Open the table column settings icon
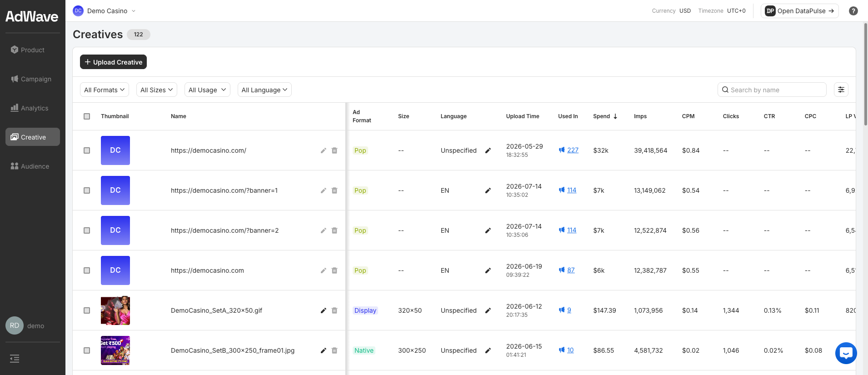 click(841, 90)
